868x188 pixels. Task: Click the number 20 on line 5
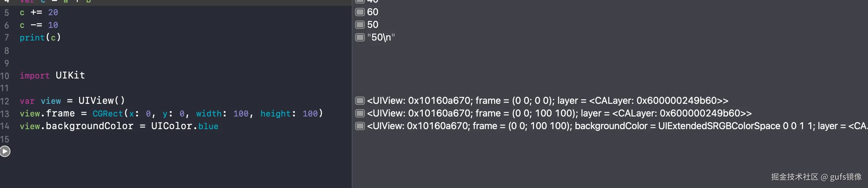53,12
